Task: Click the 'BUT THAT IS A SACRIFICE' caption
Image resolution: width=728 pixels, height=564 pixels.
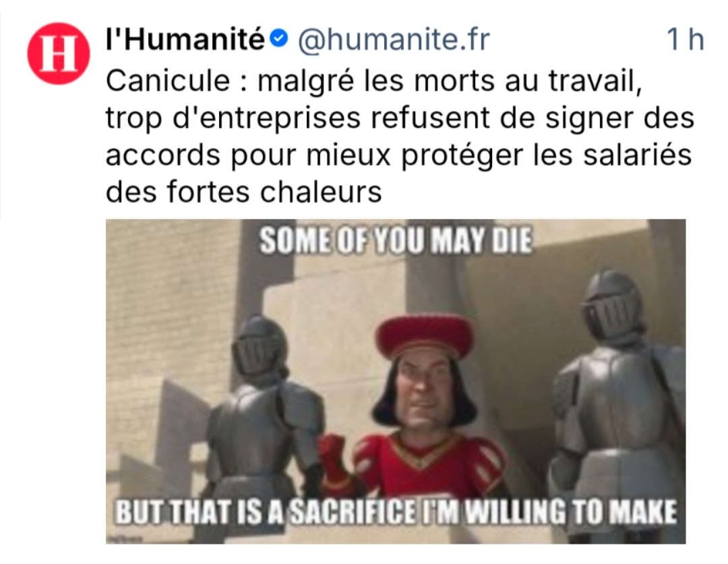Action: pyautogui.click(x=396, y=511)
